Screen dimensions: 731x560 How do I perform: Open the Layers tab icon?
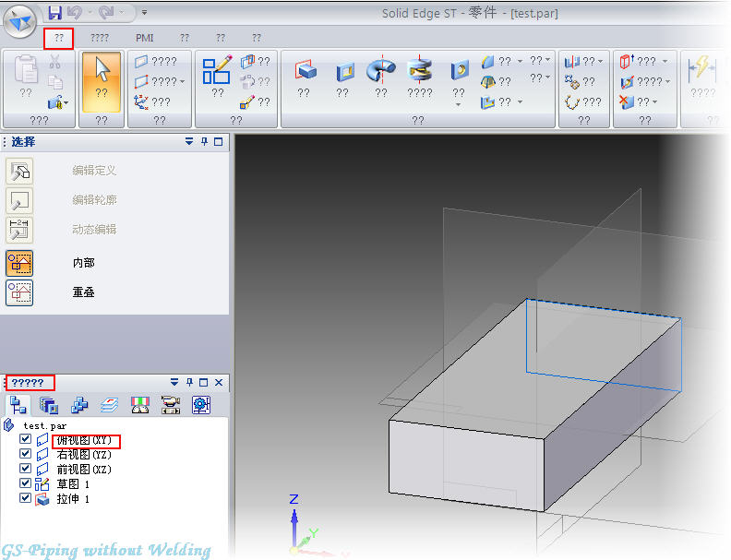pos(110,405)
